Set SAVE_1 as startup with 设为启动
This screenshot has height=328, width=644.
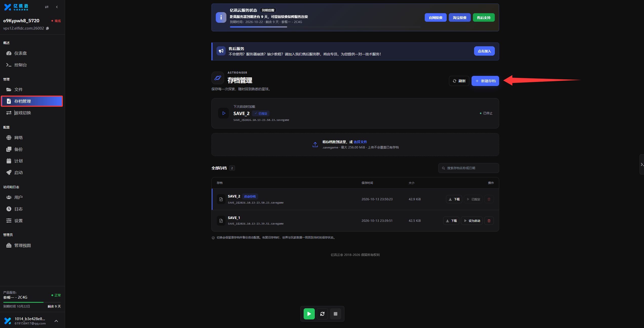click(472, 221)
